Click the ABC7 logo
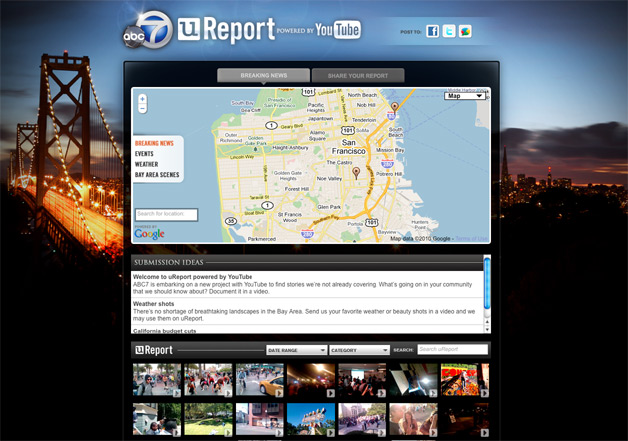Image resolution: width=628 pixels, height=441 pixels. coord(148,30)
